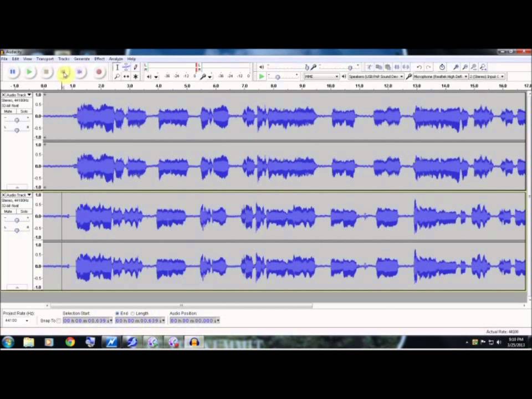Screen dimensions: 532x399
Task: Select the Time Shift tool
Action: (x=126, y=76)
